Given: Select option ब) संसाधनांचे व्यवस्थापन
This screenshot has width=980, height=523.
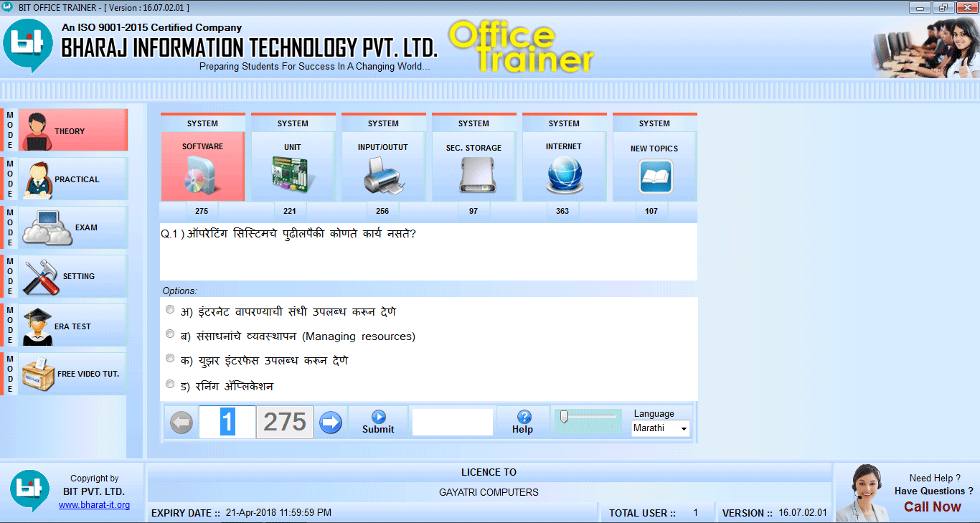Looking at the screenshot, I should click(170, 334).
